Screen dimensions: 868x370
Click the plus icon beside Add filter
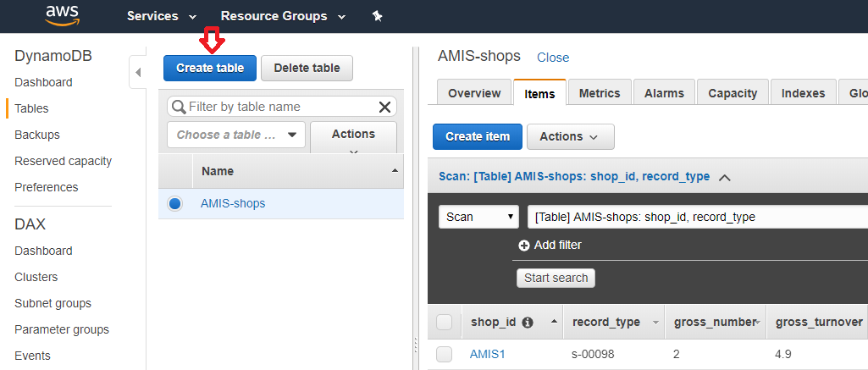pos(524,246)
